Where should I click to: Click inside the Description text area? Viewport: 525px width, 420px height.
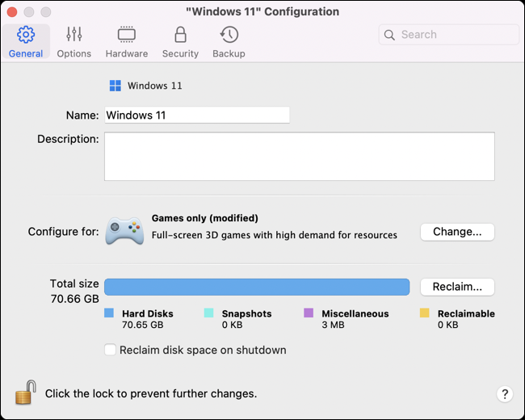click(x=300, y=157)
